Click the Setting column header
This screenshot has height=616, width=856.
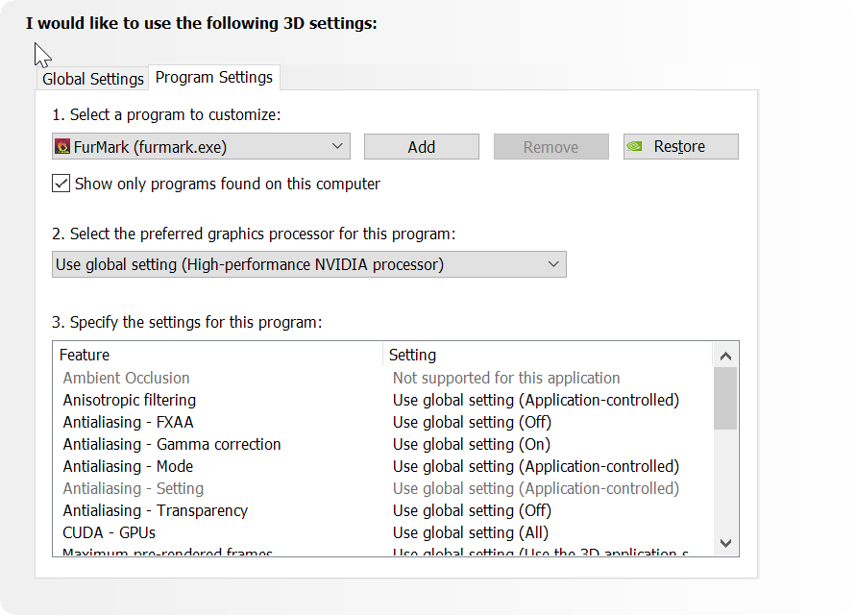[548, 355]
